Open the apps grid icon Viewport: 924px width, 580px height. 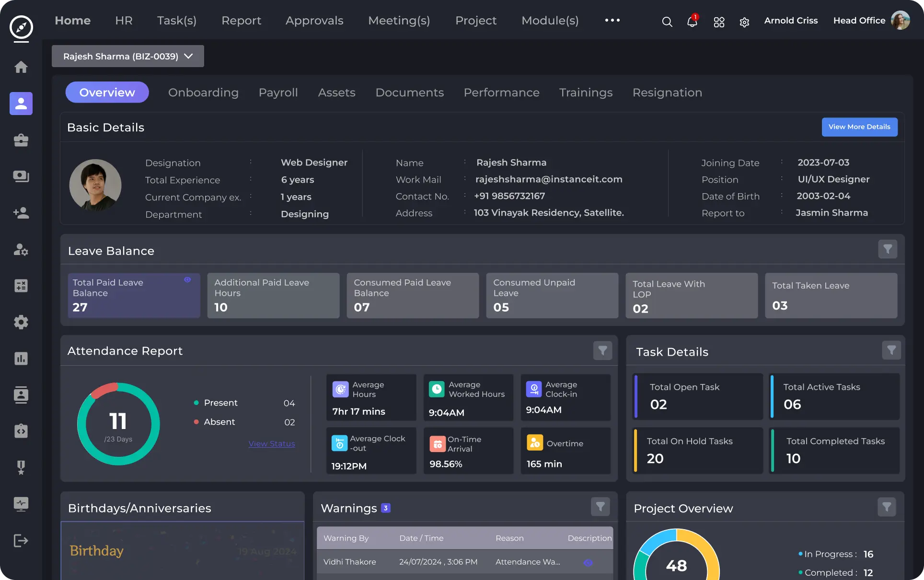tap(719, 22)
